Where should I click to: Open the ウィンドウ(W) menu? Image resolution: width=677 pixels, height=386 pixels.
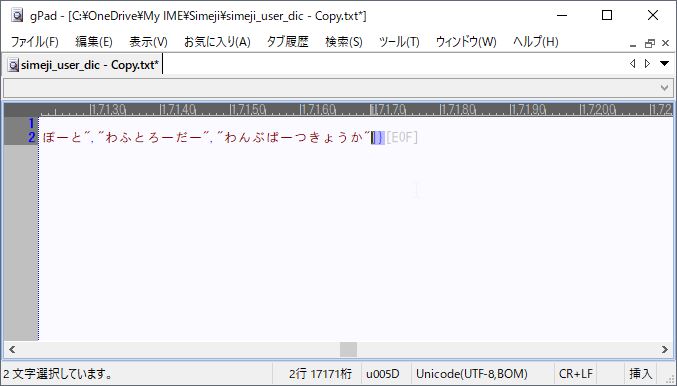pos(466,42)
